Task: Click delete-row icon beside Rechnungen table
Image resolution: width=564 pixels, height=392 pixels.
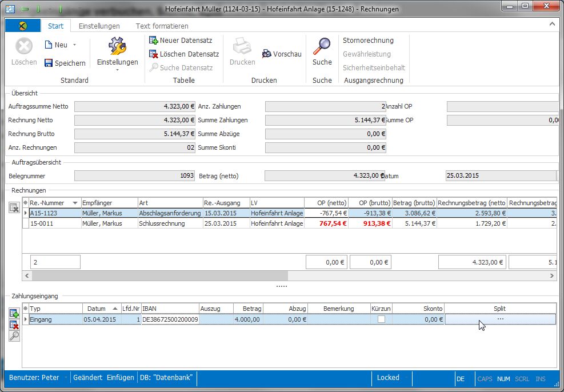Action: [14, 207]
